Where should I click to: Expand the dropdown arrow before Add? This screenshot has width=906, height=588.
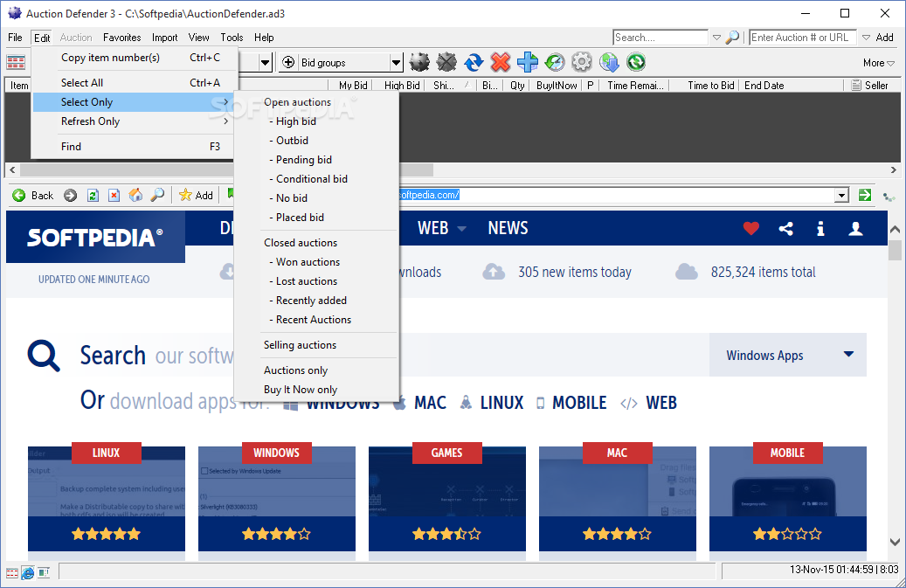866,38
